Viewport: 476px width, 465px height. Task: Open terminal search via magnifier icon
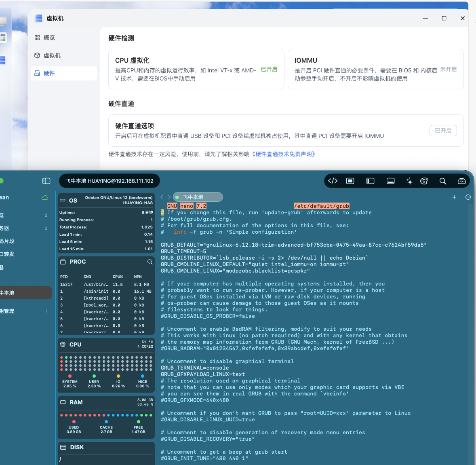[443, 181]
